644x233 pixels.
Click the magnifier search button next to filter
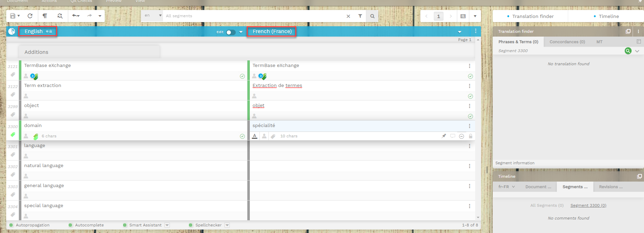[372, 16]
